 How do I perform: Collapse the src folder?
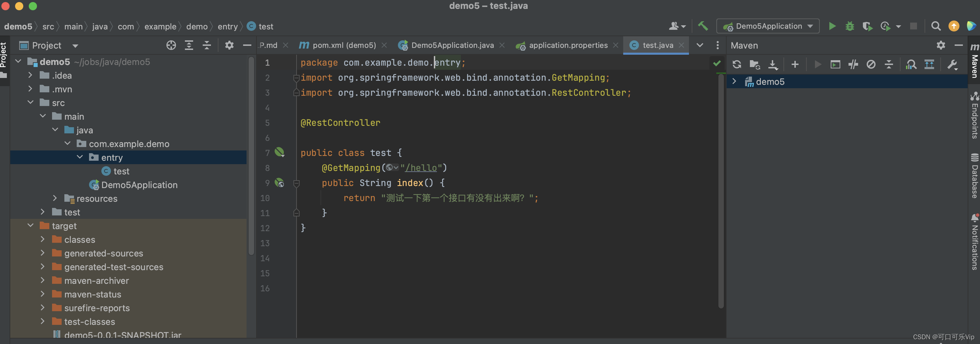pos(30,103)
